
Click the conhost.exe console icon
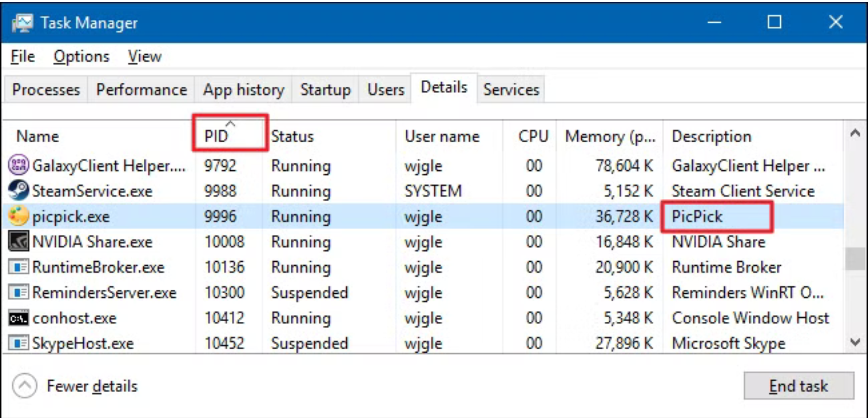pyautogui.click(x=19, y=318)
